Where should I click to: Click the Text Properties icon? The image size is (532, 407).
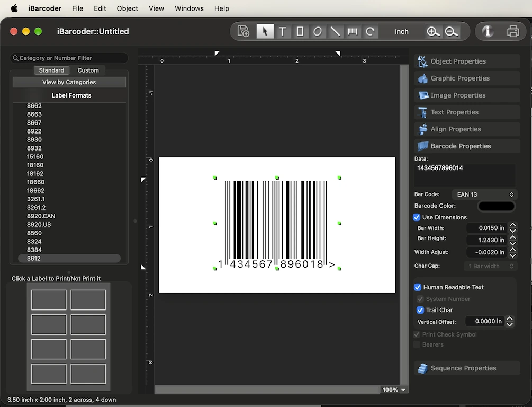(423, 112)
